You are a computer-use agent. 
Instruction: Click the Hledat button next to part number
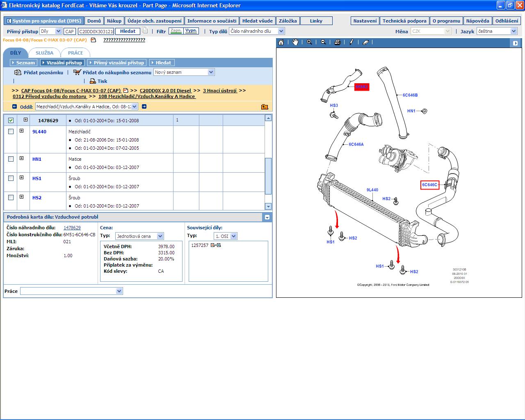click(128, 31)
